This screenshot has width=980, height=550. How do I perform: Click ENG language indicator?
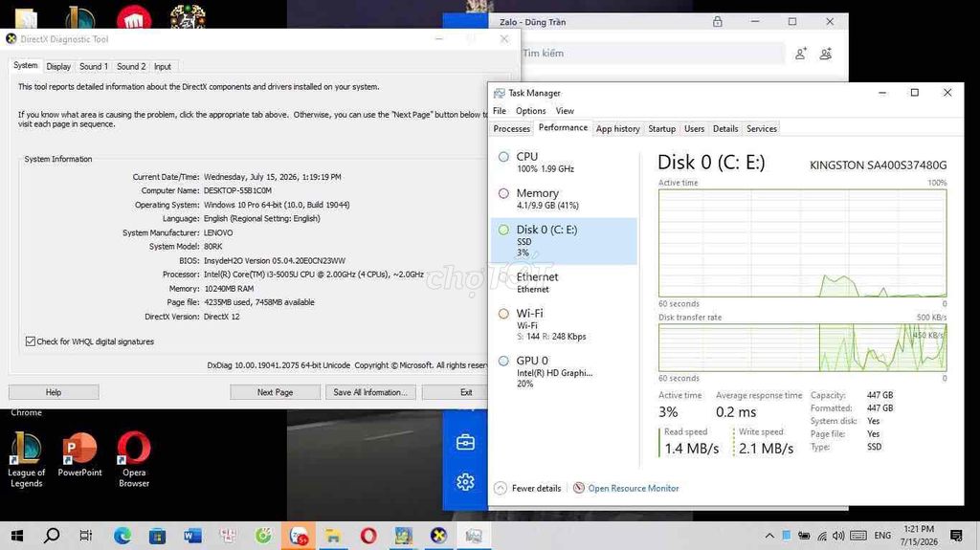click(882, 536)
